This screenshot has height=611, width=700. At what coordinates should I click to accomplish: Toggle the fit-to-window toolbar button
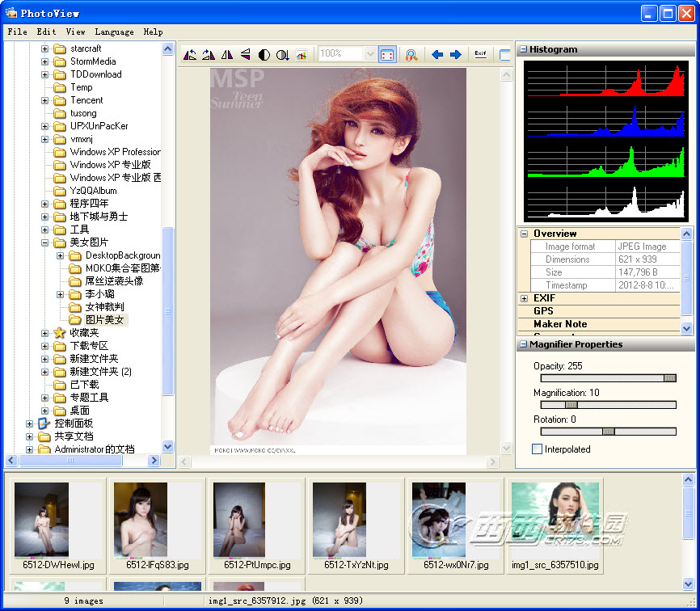point(387,55)
